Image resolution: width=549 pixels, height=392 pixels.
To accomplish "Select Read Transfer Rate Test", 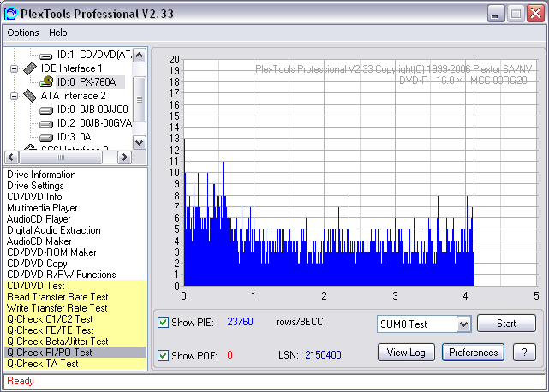I will tap(75, 297).
